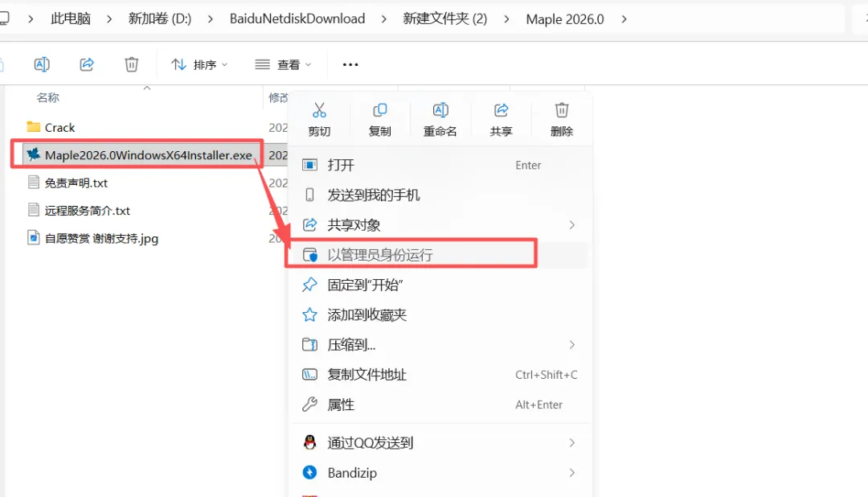Click the shield icon beside 以管理员身份运行
Image resolution: width=868 pixels, height=497 pixels.
pos(310,255)
